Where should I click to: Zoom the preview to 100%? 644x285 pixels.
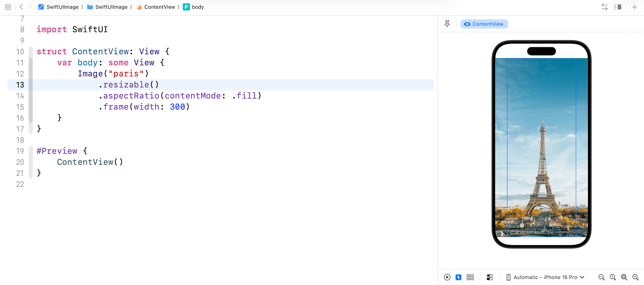[x=613, y=277]
